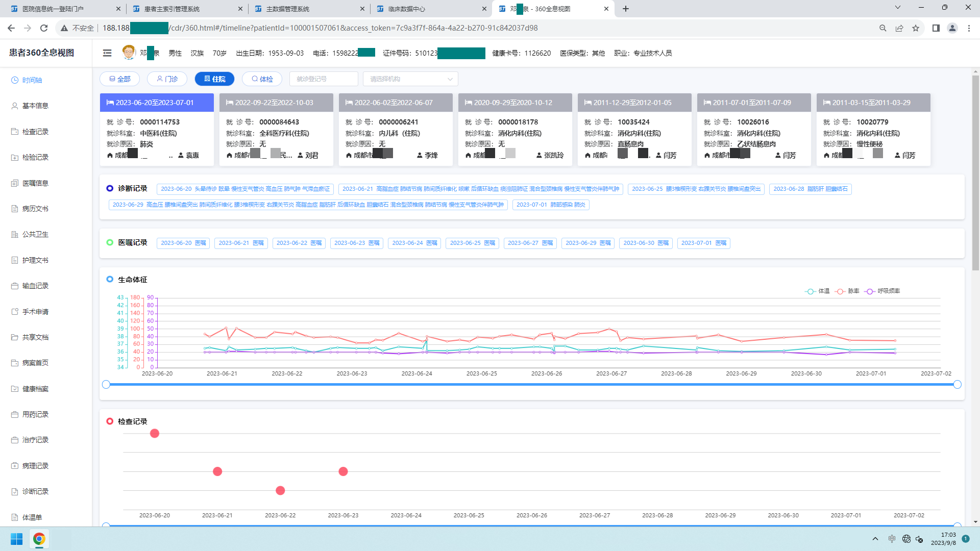Viewport: 980px width, 551px height.
Task: Open Windows Start menu
Action: tap(16, 539)
